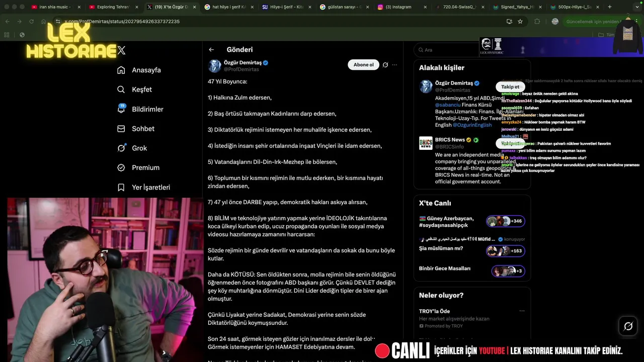This screenshot has width=644, height=362.
Task: Click the @OzgurinEnglish mention link
Action: (x=472, y=125)
